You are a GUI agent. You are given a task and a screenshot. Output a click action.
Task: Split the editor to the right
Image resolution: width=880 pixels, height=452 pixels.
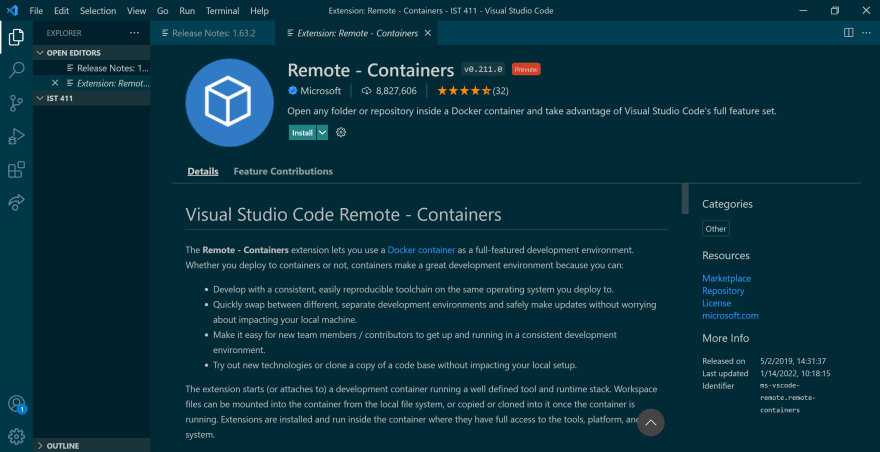(x=849, y=33)
